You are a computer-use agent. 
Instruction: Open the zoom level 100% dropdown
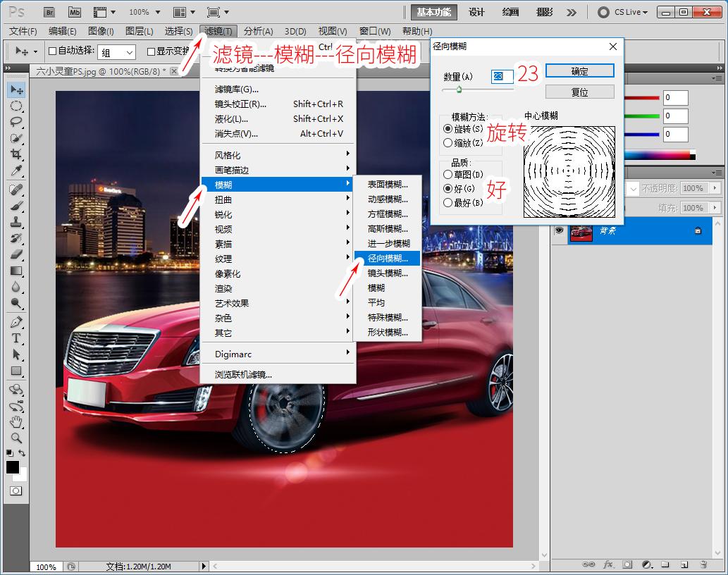click(157, 13)
